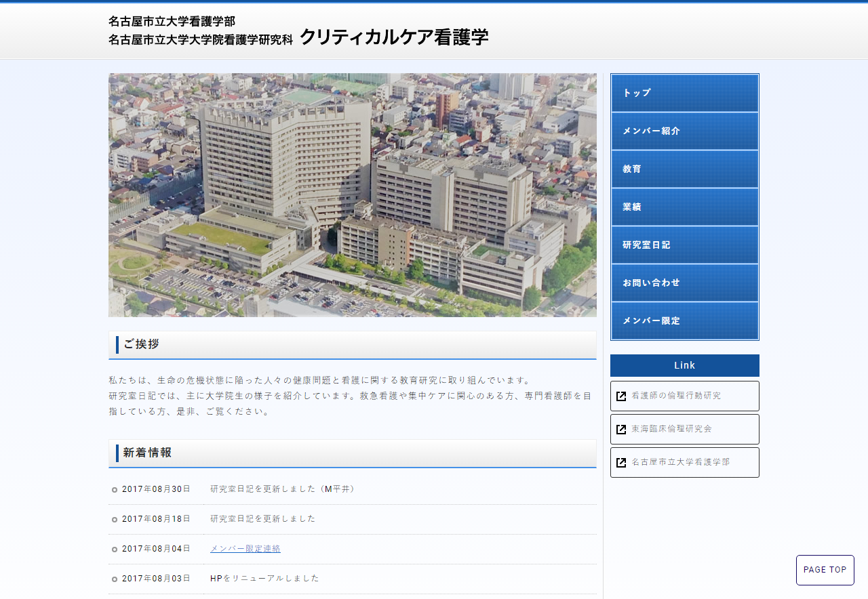Go to the 教育 page
Image resolution: width=868 pixels, height=599 pixels.
coord(685,169)
